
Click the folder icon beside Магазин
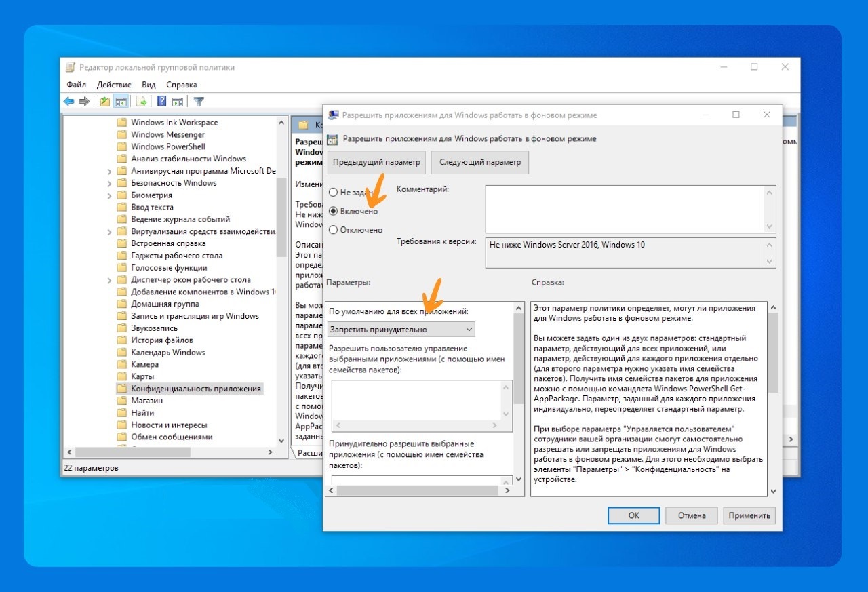[x=122, y=401]
